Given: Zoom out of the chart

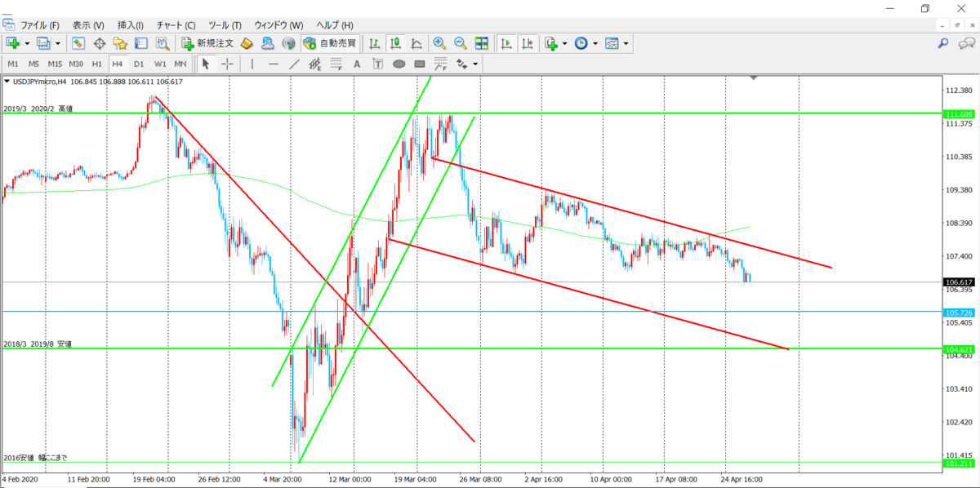Looking at the screenshot, I should (x=461, y=42).
